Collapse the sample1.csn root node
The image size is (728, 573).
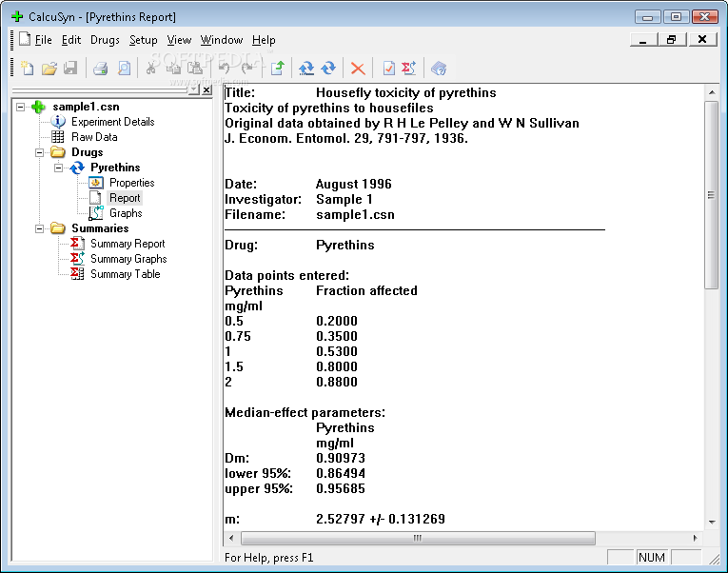20,107
